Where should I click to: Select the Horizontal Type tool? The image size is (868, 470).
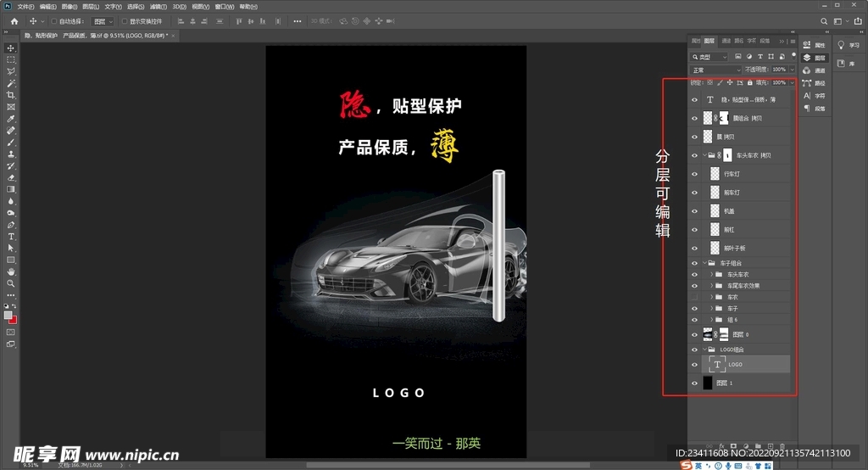coord(10,237)
